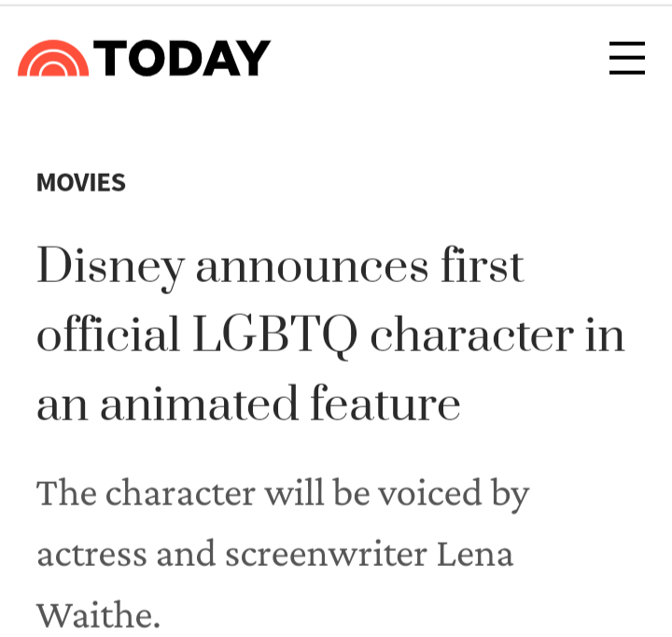Click the surname Waithe in the subheading
This screenshot has width=672, height=637.
click(98, 614)
